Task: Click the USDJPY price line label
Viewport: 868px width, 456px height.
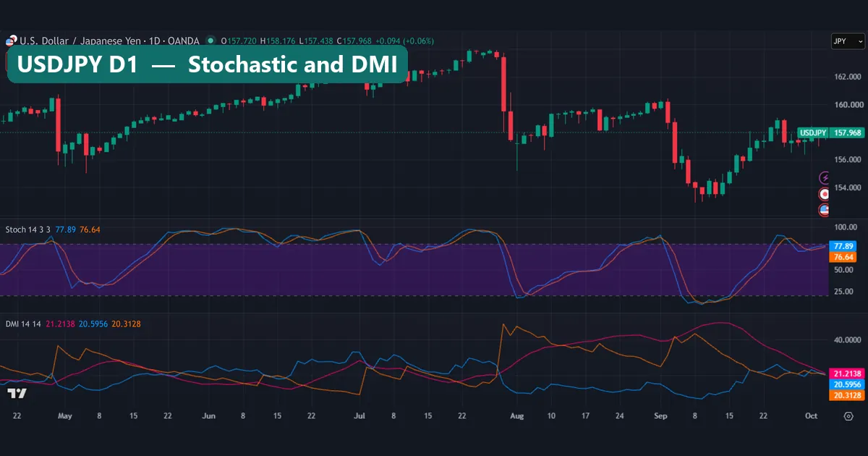Action: 813,132
